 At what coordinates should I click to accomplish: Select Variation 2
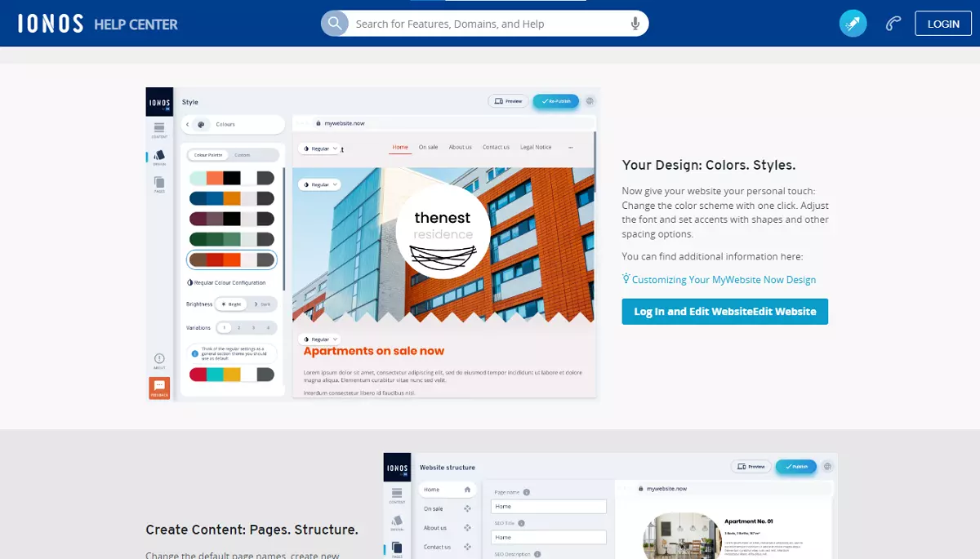238,327
